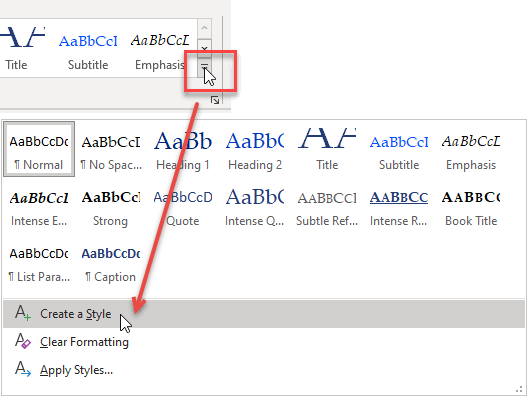This screenshot has height=396, width=527.
Task: Click the Create a Style icon
Action: tap(23, 313)
